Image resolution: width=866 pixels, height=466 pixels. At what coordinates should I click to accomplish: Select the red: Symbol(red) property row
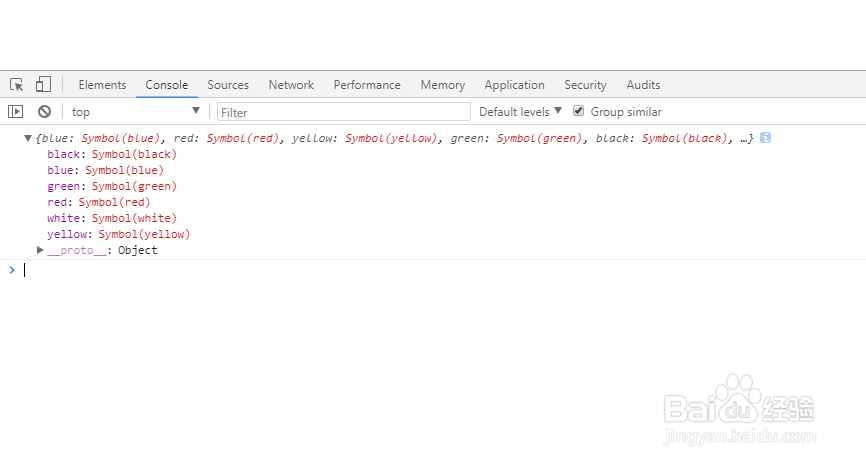99,202
